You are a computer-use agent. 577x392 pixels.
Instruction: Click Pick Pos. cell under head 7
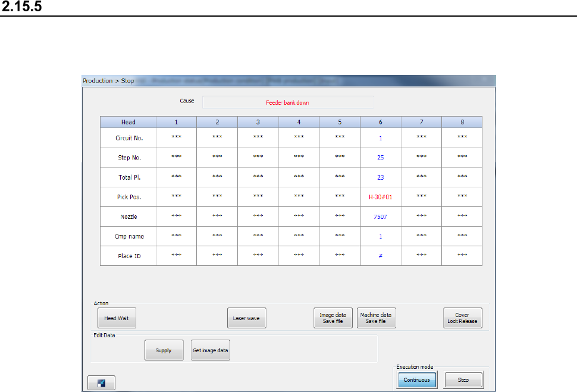click(x=421, y=197)
